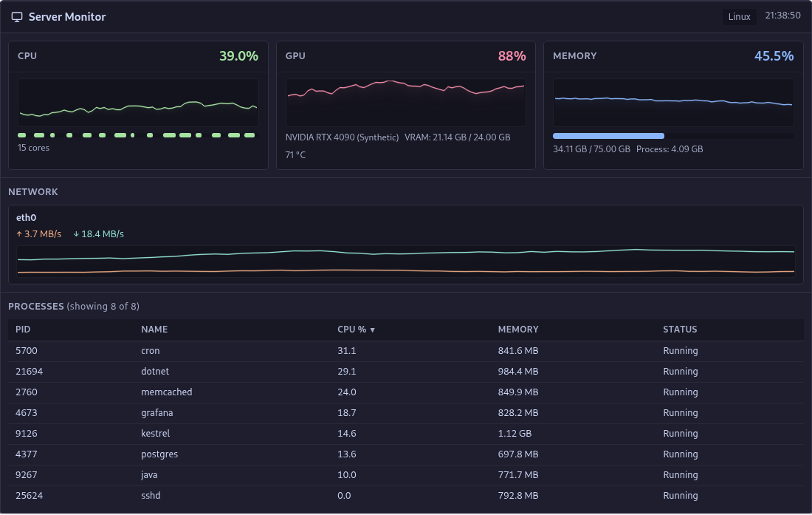Select the memcached process name

[x=166, y=392]
